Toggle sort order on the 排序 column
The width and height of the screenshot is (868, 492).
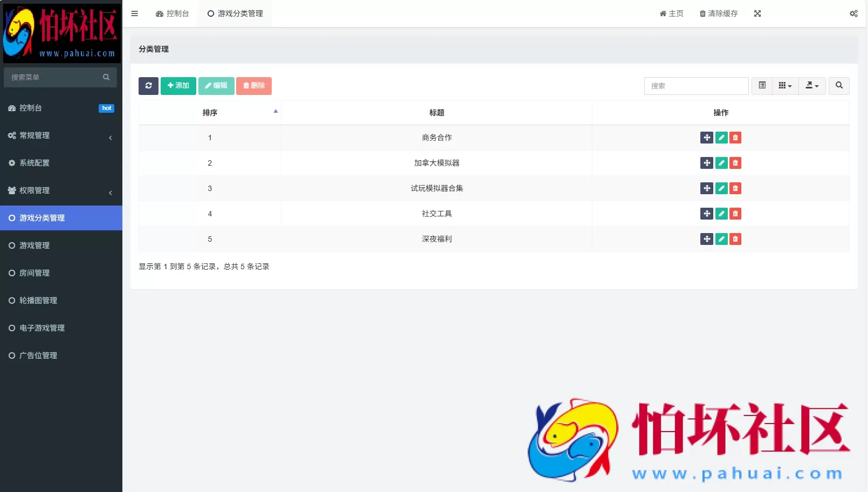coord(210,113)
